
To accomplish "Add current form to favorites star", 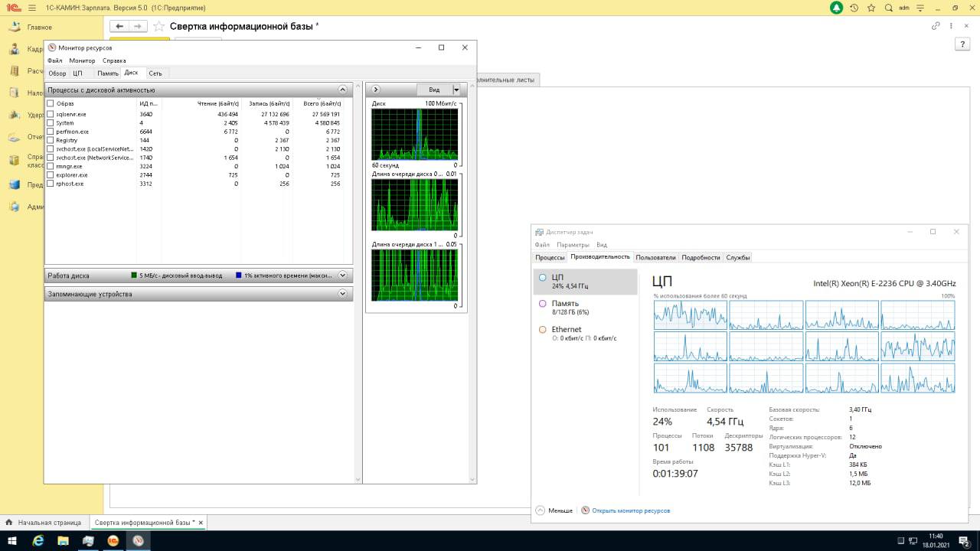I will [158, 26].
